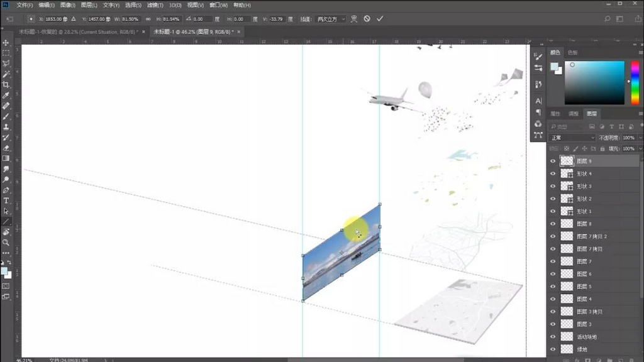Switch to warp mode icon in options bar
The height and width of the screenshot is (362, 644).
(354, 19)
